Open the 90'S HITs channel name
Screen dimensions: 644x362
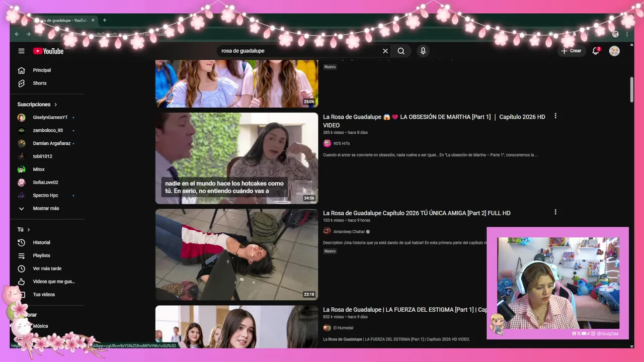[x=342, y=144]
